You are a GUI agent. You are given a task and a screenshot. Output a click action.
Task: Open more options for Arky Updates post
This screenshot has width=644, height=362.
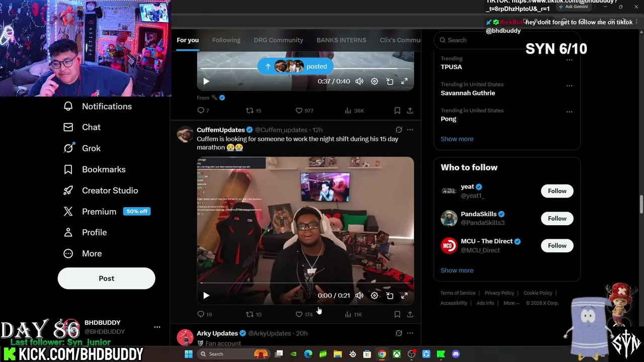(x=410, y=333)
